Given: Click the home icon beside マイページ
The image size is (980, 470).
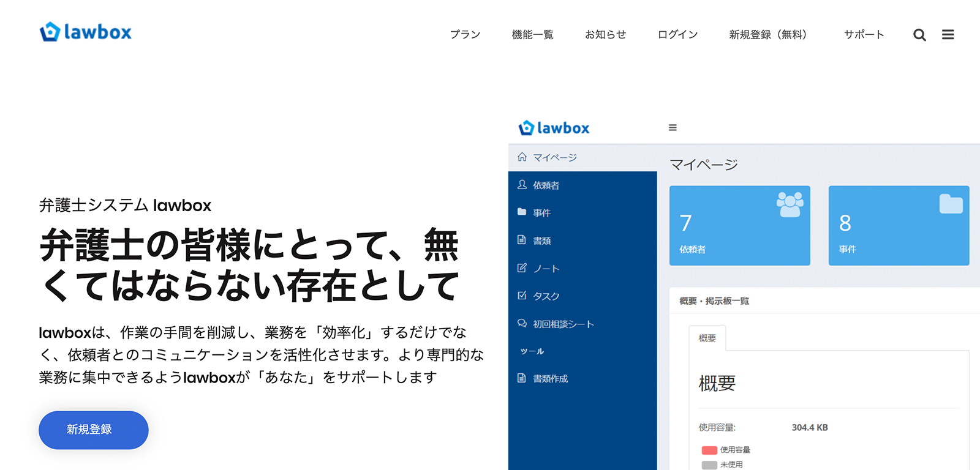Looking at the screenshot, I should [x=522, y=157].
